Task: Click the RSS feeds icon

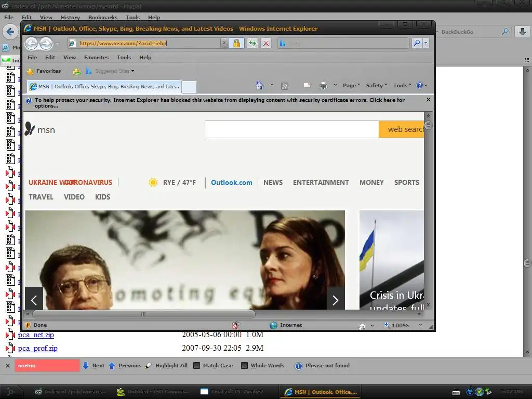Action: pyautogui.click(x=285, y=86)
